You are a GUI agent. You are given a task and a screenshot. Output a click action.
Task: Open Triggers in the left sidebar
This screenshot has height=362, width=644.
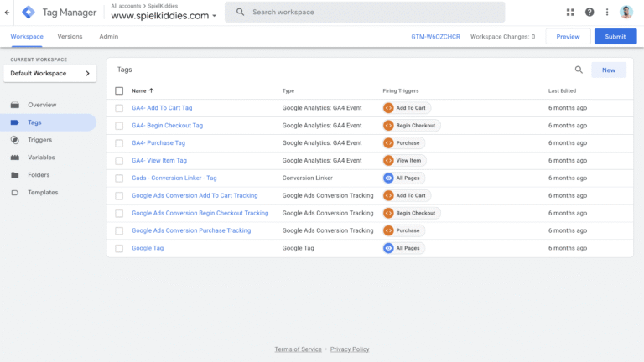(x=39, y=140)
